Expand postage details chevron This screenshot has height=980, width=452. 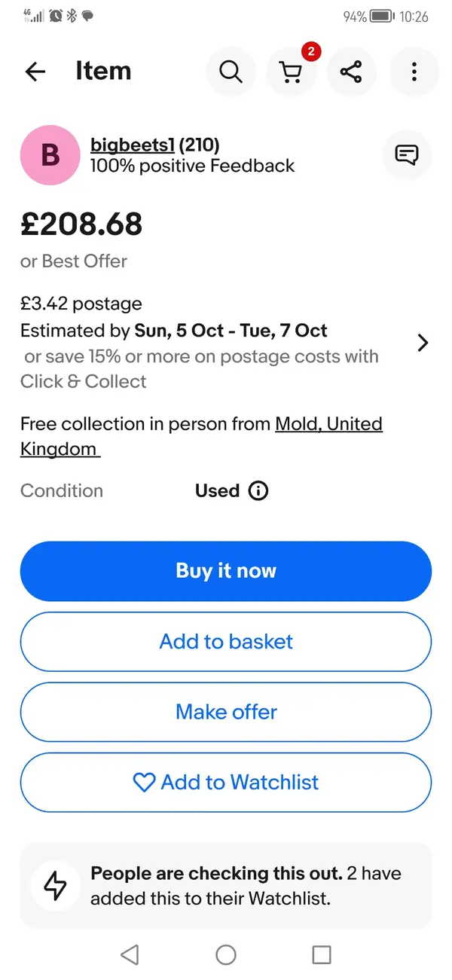(423, 343)
